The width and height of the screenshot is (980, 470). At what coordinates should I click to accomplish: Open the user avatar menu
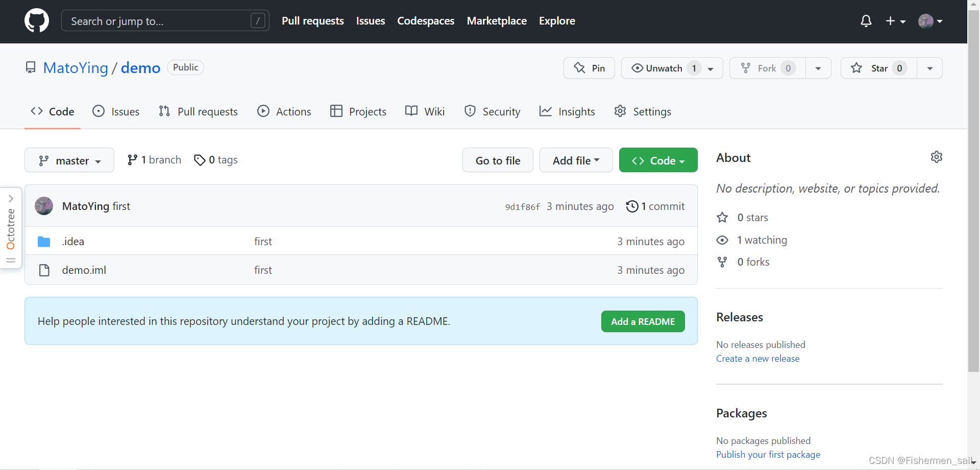pyautogui.click(x=930, y=21)
